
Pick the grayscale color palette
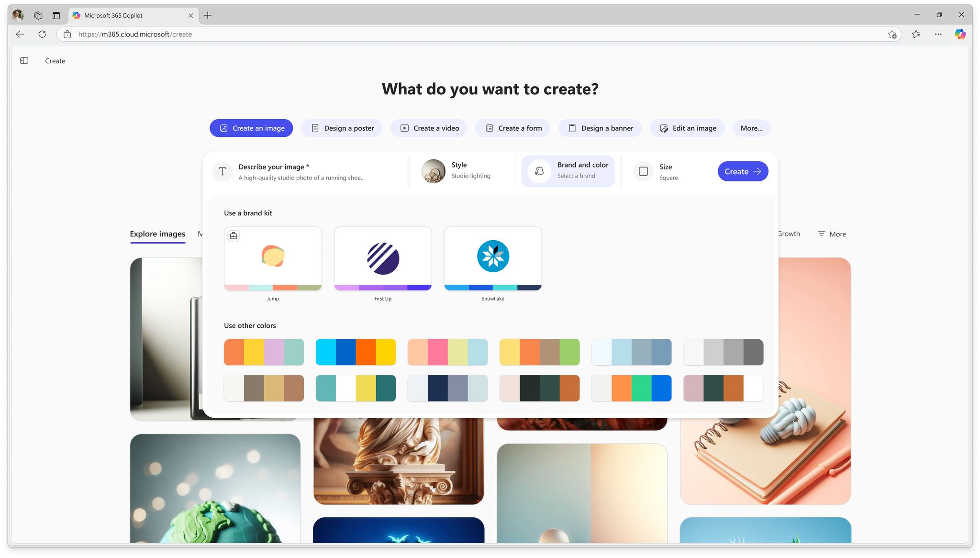(723, 352)
